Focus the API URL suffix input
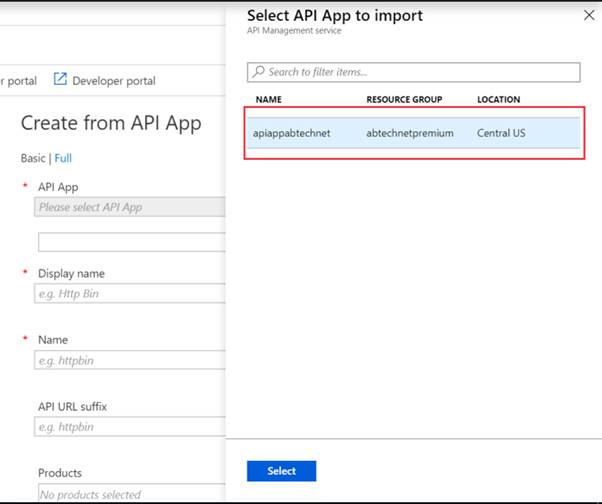 click(130, 426)
